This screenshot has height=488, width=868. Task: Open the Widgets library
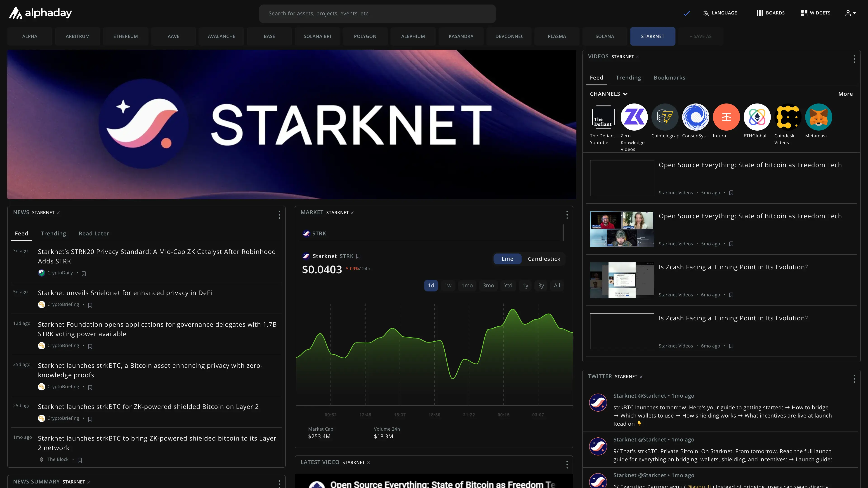(815, 13)
